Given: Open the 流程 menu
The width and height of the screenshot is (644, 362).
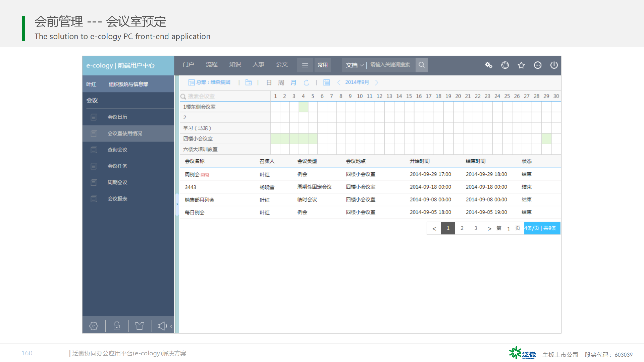Looking at the screenshot, I should pyautogui.click(x=212, y=64).
